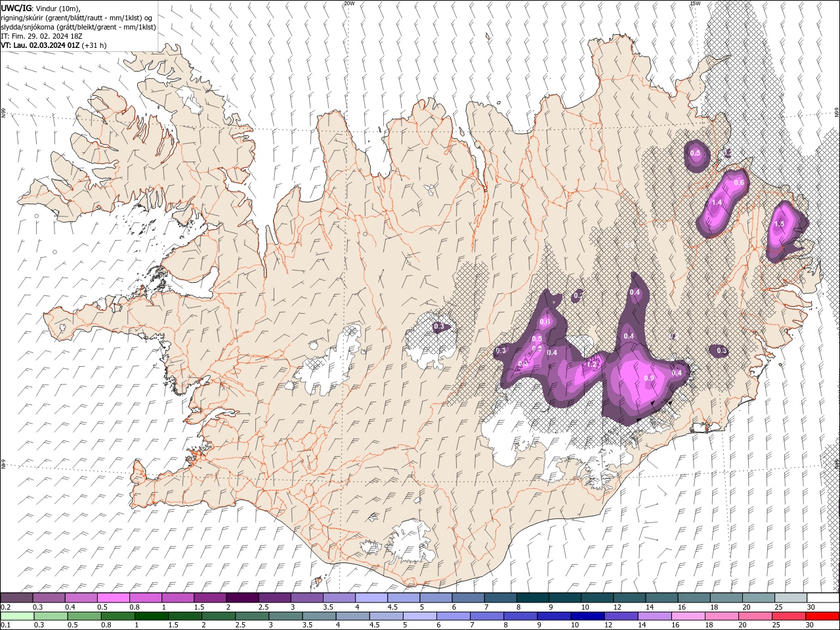Click the pale green 0.1 swatch in lower legend
Viewport: 840px width, 630px height.
coord(16,616)
